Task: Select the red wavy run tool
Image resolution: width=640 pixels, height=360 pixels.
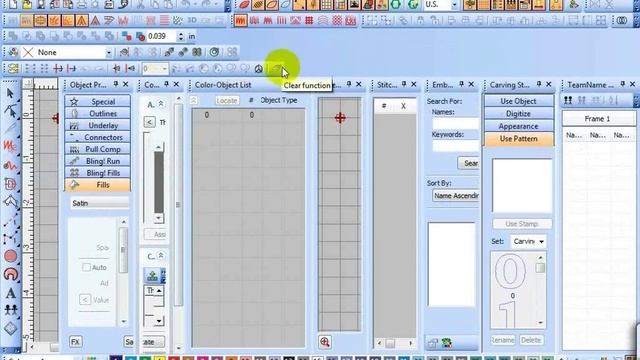Action: click(10, 165)
